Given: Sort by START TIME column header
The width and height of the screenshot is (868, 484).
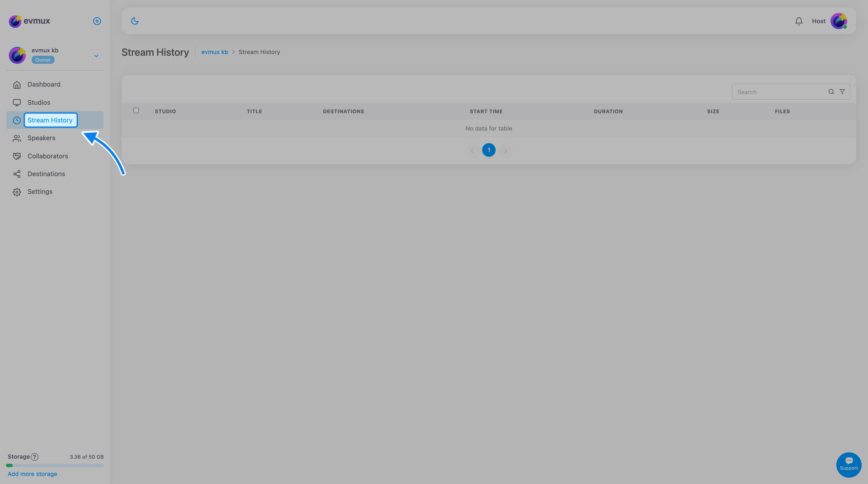Looking at the screenshot, I should pyautogui.click(x=486, y=111).
